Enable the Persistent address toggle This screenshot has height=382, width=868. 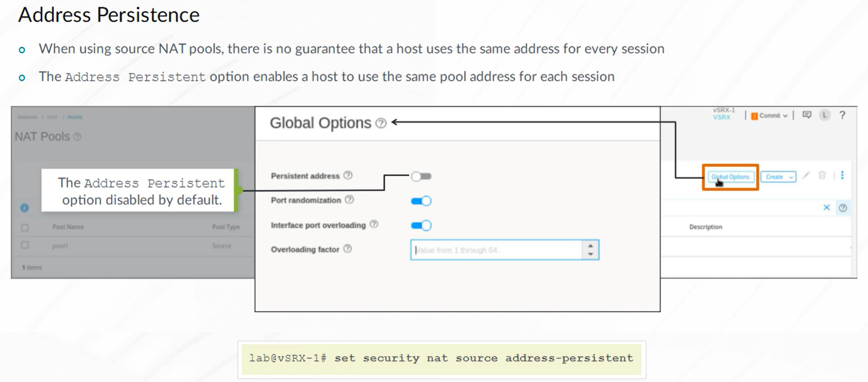click(x=421, y=176)
